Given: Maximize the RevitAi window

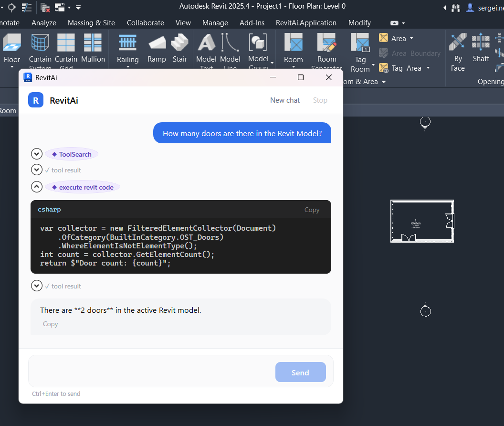Looking at the screenshot, I should [301, 77].
